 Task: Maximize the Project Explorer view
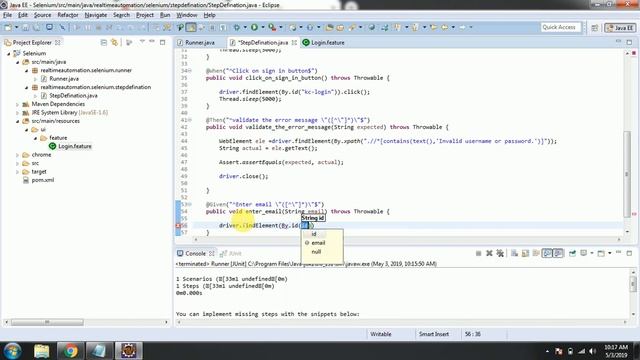tap(162, 42)
